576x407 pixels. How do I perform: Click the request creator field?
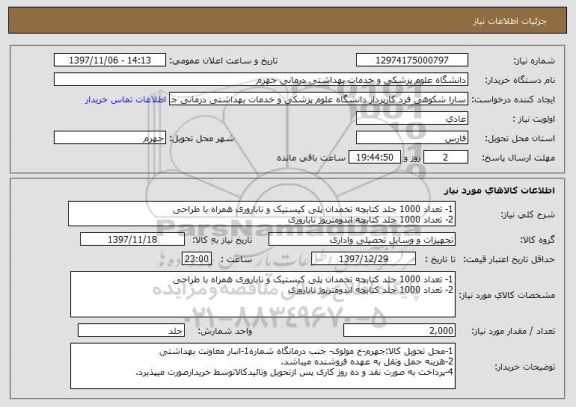point(318,99)
